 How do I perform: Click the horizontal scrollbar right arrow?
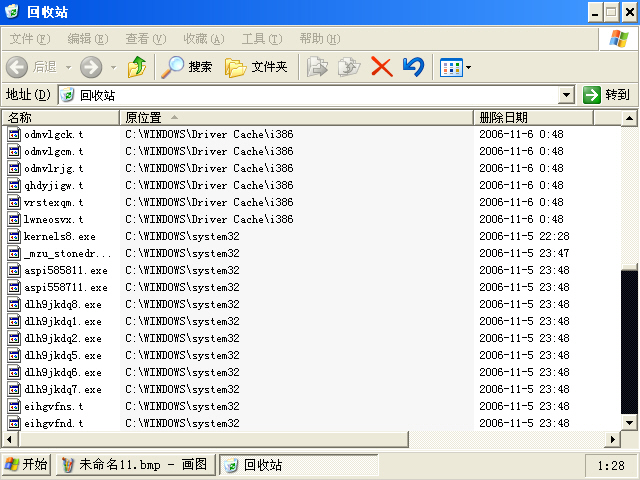pyautogui.click(x=613, y=440)
